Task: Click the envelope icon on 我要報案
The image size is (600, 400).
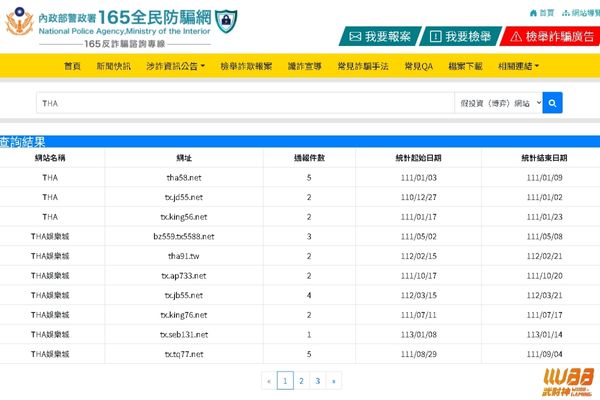Action: [x=355, y=36]
